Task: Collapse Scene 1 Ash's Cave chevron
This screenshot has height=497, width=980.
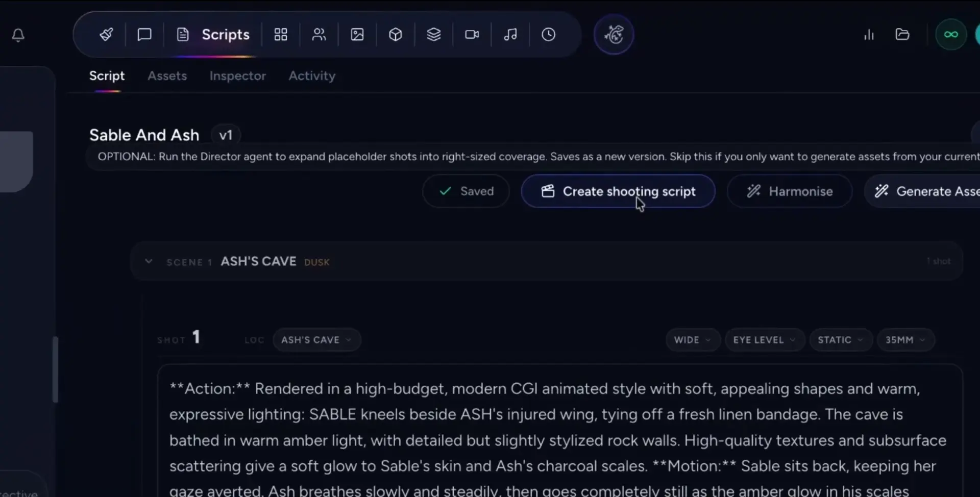Action: click(149, 261)
